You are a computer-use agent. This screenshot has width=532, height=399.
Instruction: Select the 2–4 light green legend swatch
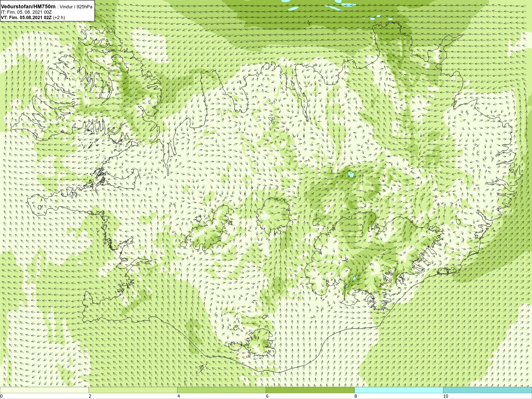coord(133,390)
